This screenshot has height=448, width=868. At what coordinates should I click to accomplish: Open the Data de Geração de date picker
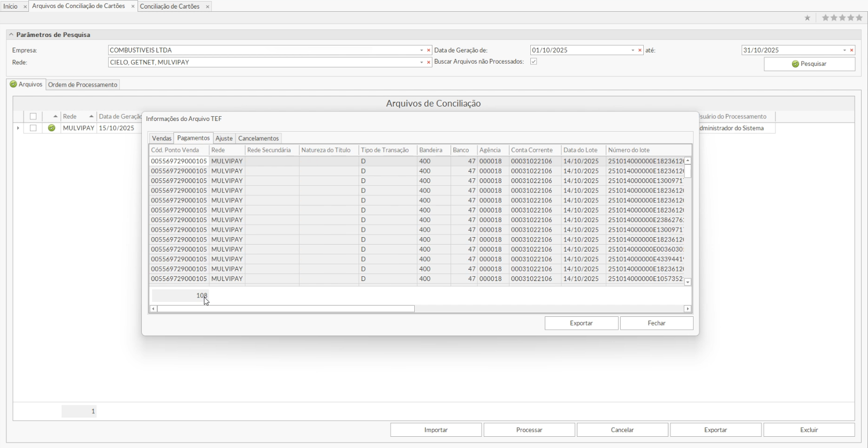tap(633, 50)
